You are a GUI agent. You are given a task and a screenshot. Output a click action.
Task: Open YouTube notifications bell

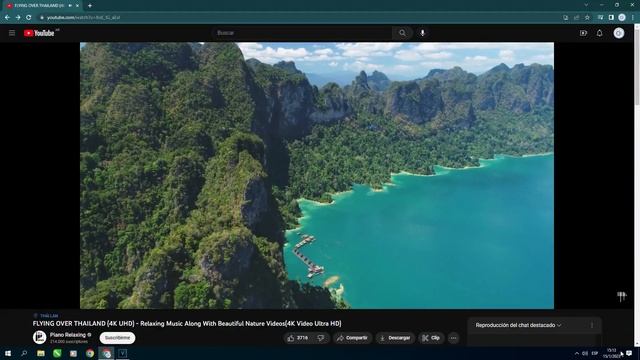599,33
